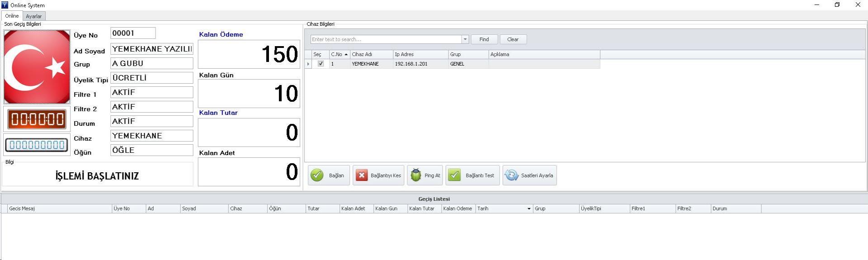Screen dimensions: 868x260
Task: Click the Üye No field
Action: coord(133,33)
